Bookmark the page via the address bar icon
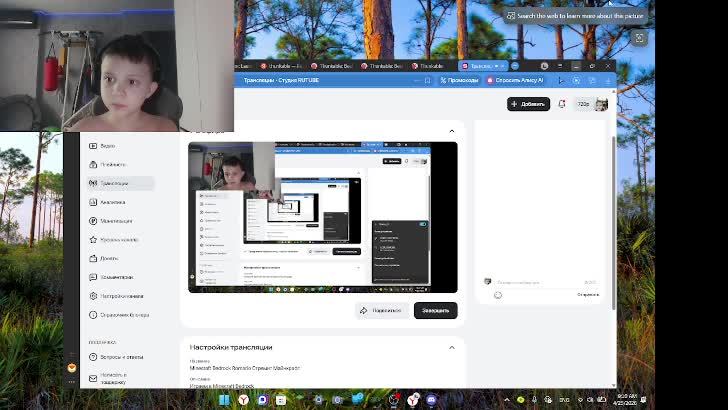Image resolution: width=728 pixels, height=410 pixels. (x=428, y=80)
